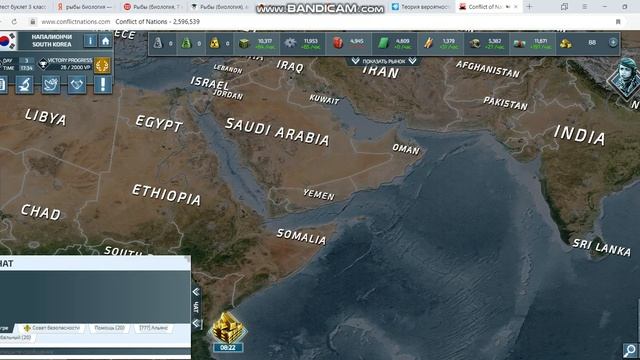
Task: Claim the gold bonus pyramid with 08:22 timer
Action: point(228,332)
